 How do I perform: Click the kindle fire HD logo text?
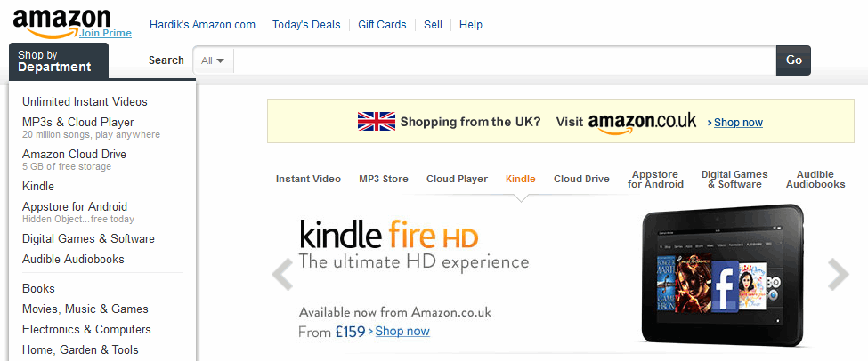click(x=389, y=236)
